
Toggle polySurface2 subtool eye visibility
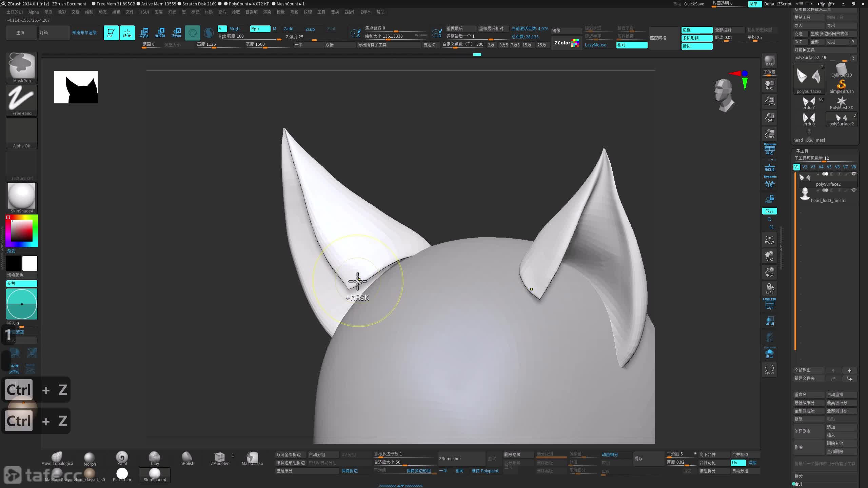tap(854, 174)
